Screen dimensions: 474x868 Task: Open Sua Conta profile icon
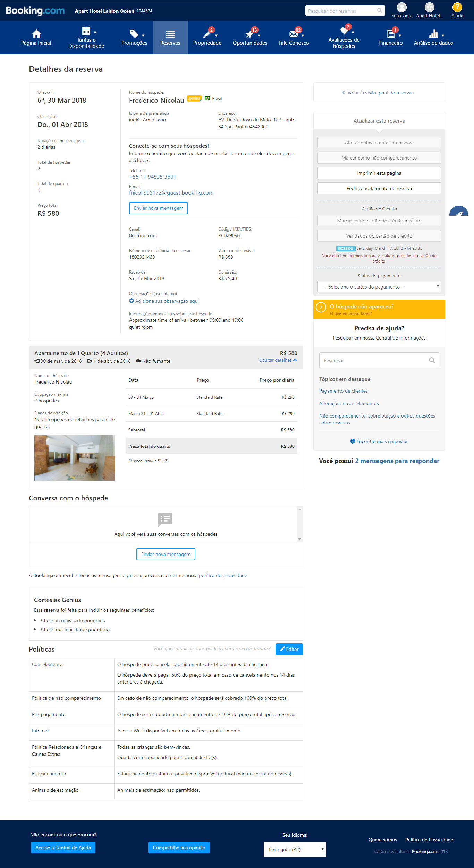coord(401,7)
